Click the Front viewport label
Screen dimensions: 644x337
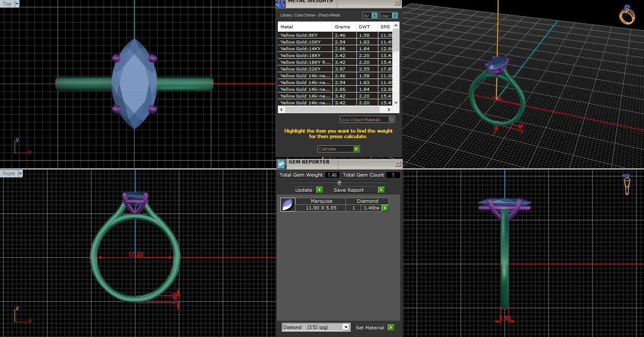(x=9, y=174)
